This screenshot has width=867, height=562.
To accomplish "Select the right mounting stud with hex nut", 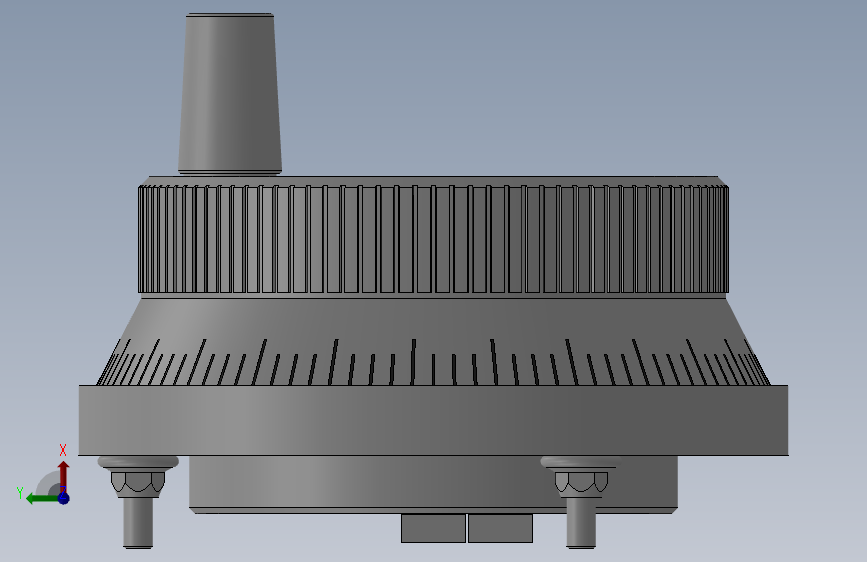I will (x=581, y=502).
